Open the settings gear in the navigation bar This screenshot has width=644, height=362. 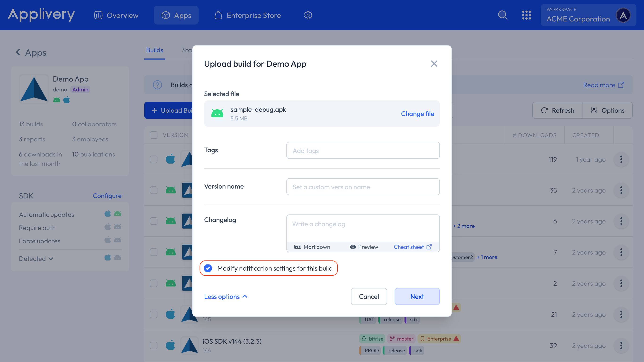click(x=308, y=15)
